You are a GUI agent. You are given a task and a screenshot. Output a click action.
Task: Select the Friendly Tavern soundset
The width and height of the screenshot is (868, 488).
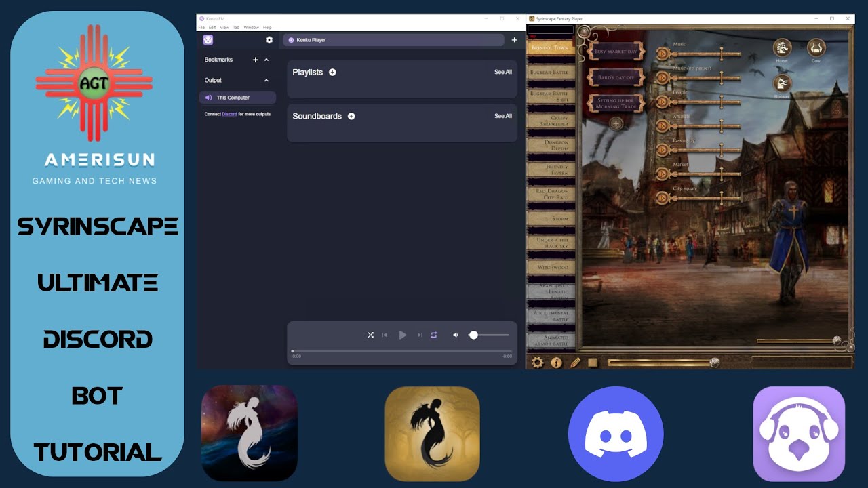[x=551, y=169]
